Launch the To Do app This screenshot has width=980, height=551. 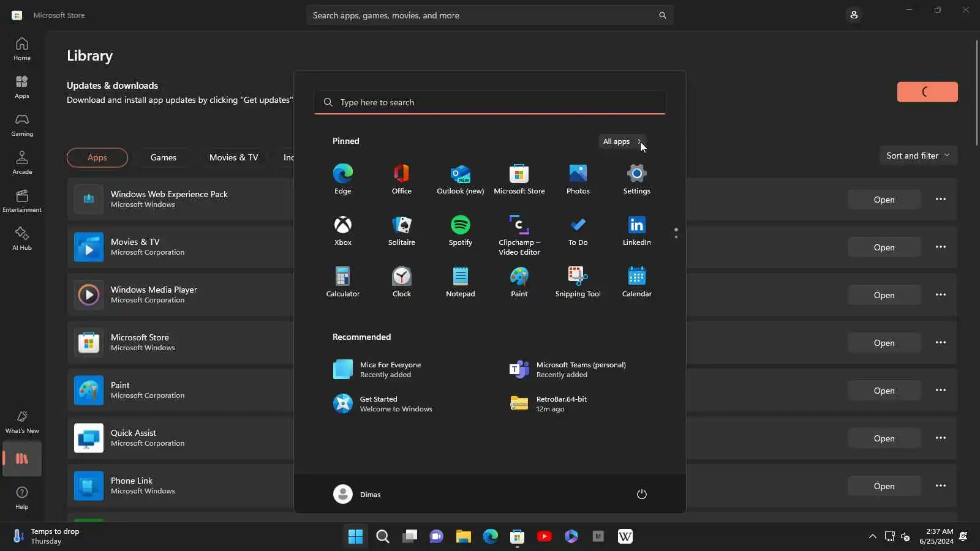tap(578, 230)
